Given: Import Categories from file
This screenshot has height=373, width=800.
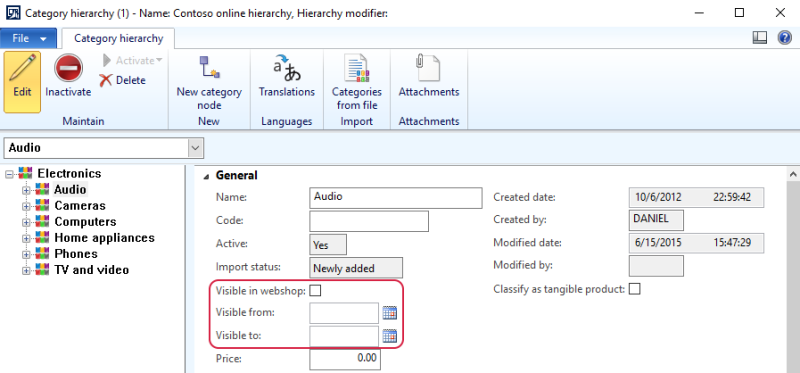Looking at the screenshot, I should (x=357, y=68).
